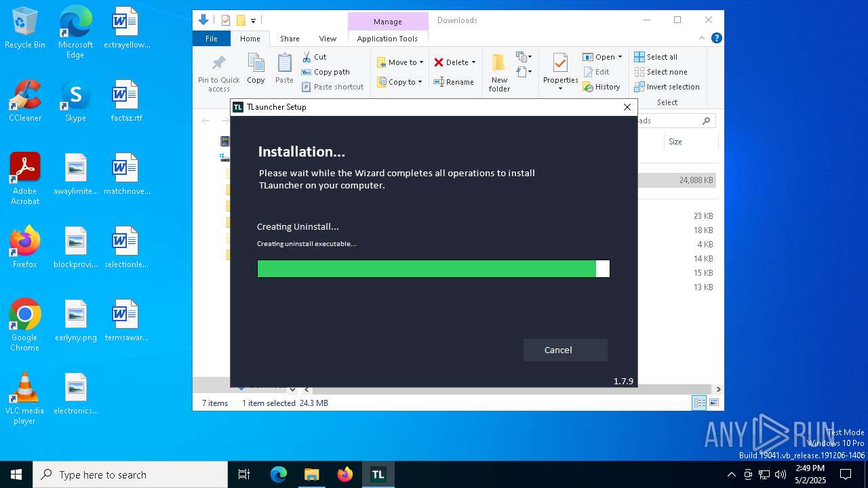Screen dimensions: 868x488
Task: Expand the Properties dropdown arrow
Action: pyautogui.click(x=560, y=89)
